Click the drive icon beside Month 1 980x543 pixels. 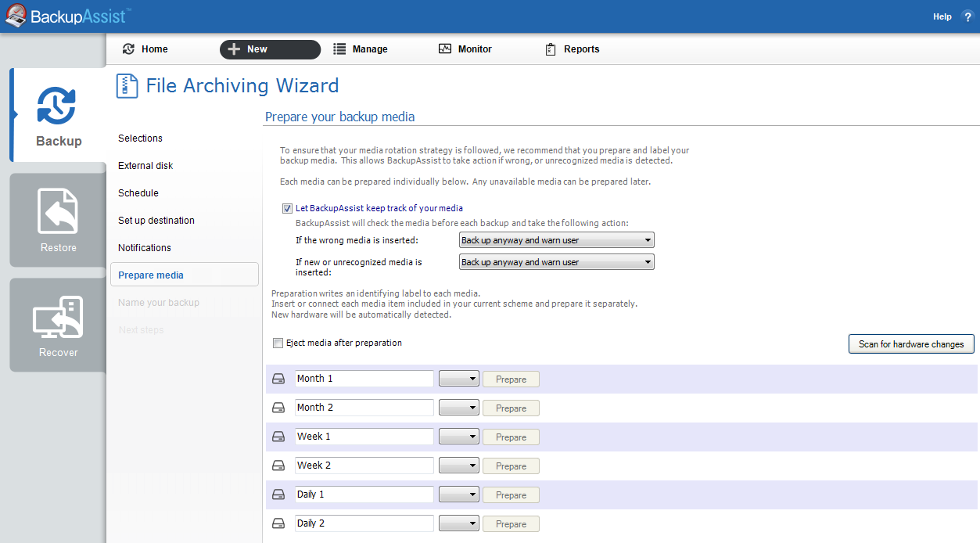tap(278, 379)
